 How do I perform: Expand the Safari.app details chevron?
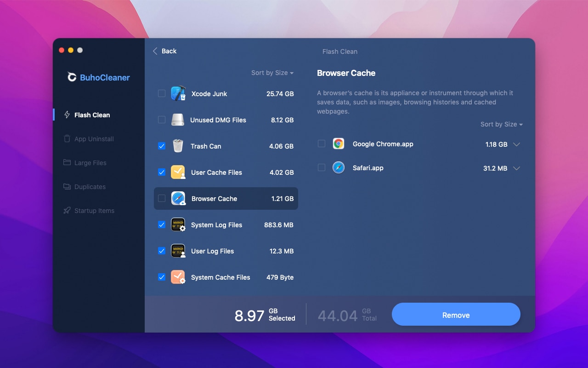516,168
